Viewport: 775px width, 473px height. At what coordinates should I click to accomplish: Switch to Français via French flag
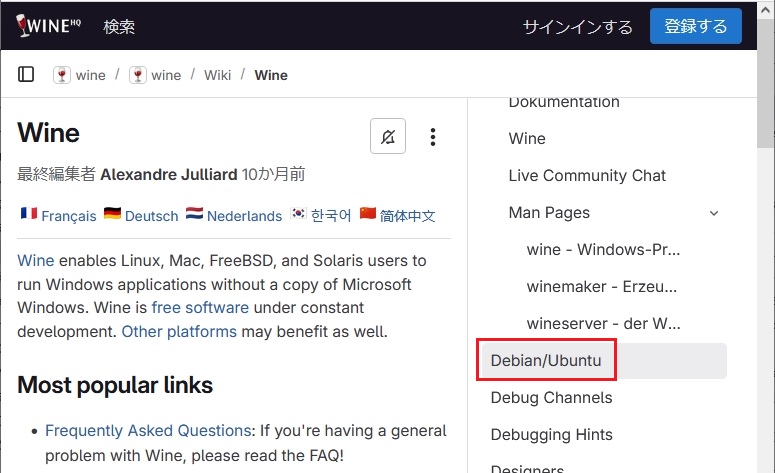pos(28,215)
